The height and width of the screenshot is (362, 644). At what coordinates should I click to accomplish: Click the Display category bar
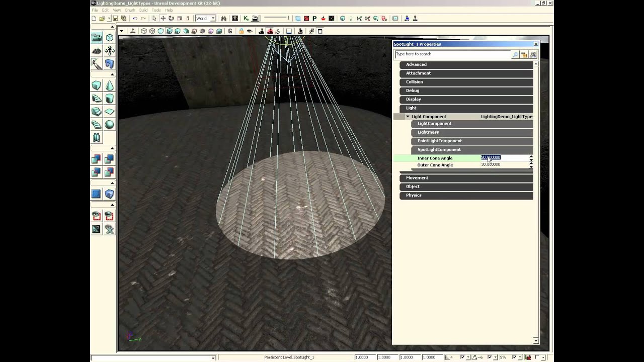point(466,99)
